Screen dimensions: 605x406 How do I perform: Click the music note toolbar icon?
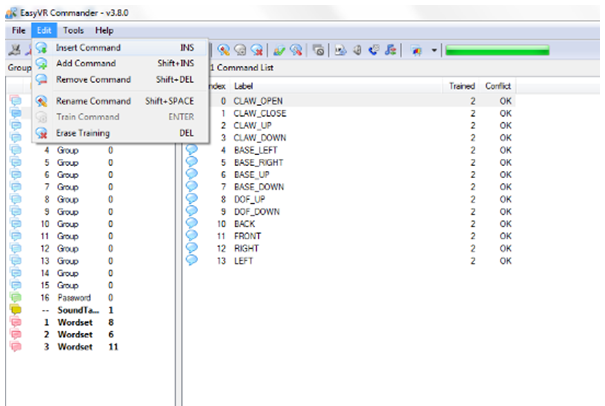pyautogui.click(x=390, y=50)
